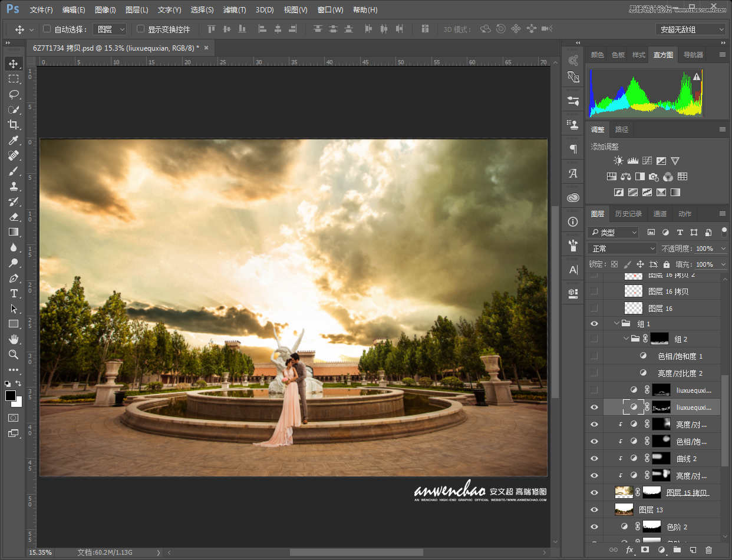Select the Eraser tool
732x560 pixels.
click(13, 217)
